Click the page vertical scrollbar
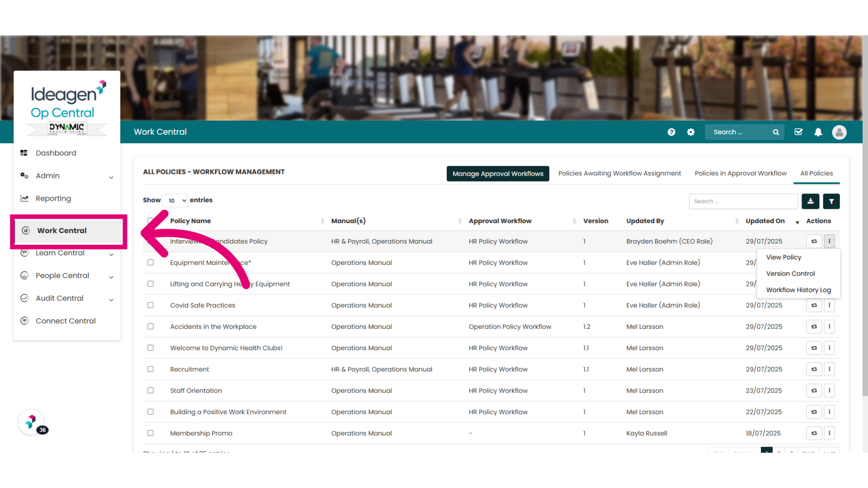Viewport: 868px width, 488px height. [865, 217]
